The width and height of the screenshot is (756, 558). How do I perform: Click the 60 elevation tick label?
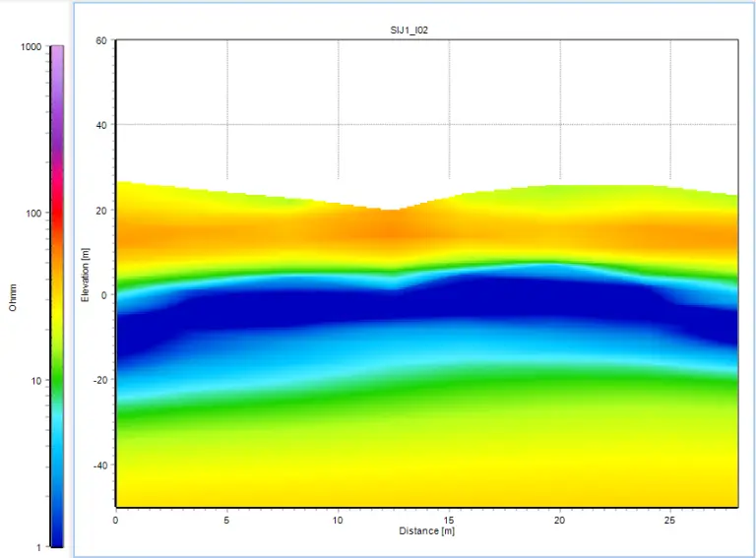pos(101,40)
